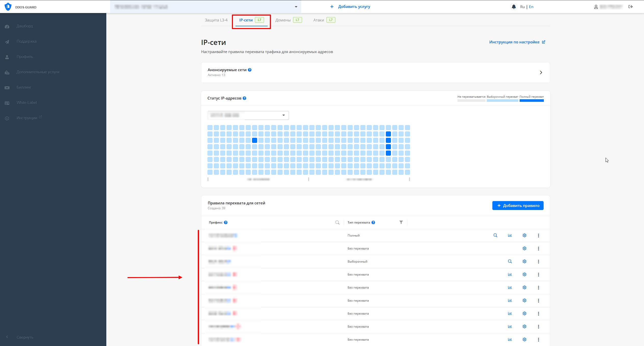This screenshot has width=644, height=346.
Task: Click help icon next to Тип перехвата
Action: [373, 223]
